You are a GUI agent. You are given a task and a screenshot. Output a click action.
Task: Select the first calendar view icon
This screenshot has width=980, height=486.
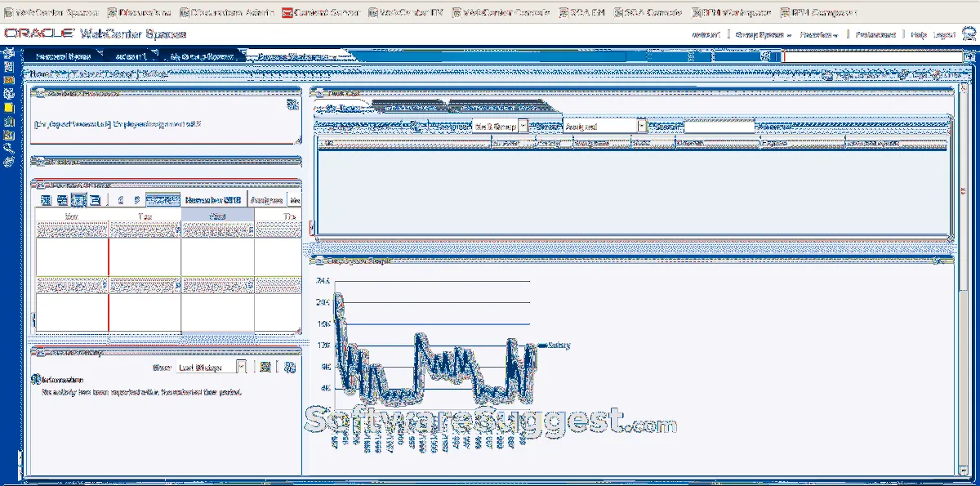(47, 200)
